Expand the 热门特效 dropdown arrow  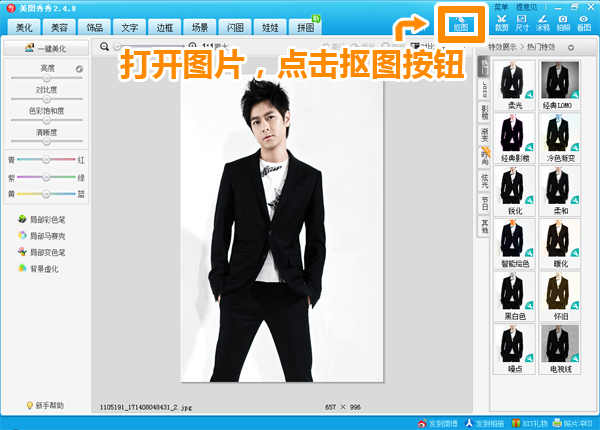coord(571,47)
